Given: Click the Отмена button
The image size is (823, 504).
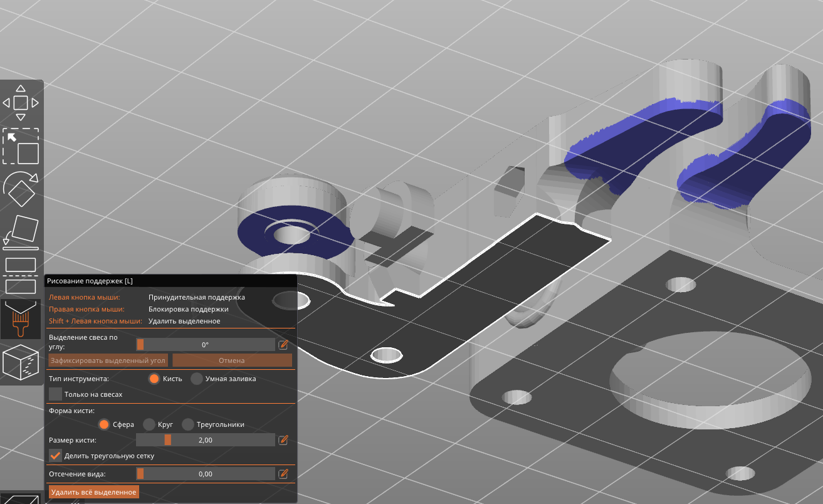Looking at the screenshot, I should (x=232, y=360).
